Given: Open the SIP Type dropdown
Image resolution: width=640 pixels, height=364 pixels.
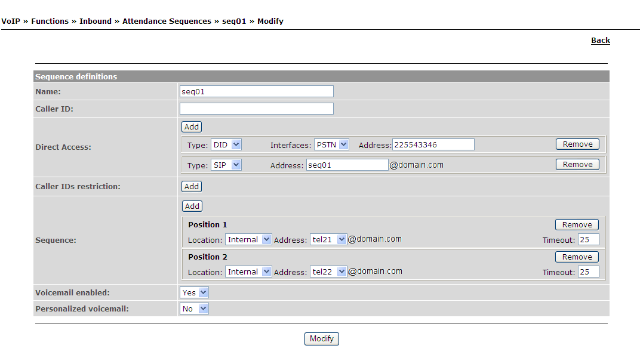Looking at the screenshot, I should tap(226, 165).
